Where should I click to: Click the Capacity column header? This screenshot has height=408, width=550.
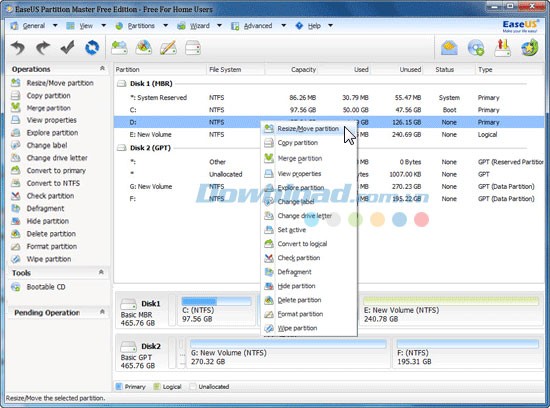coord(292,69)
